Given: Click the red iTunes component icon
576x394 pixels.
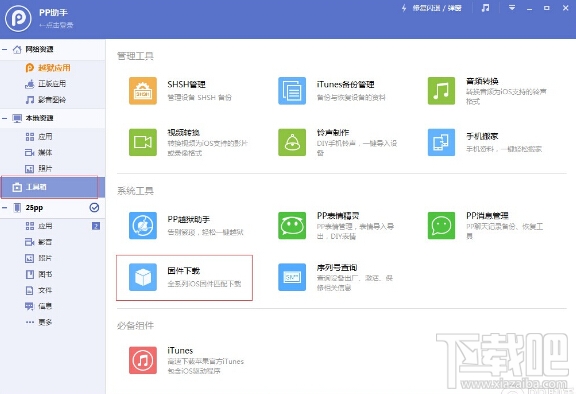Looking at the screenshot, I should (x=143, y=360).
